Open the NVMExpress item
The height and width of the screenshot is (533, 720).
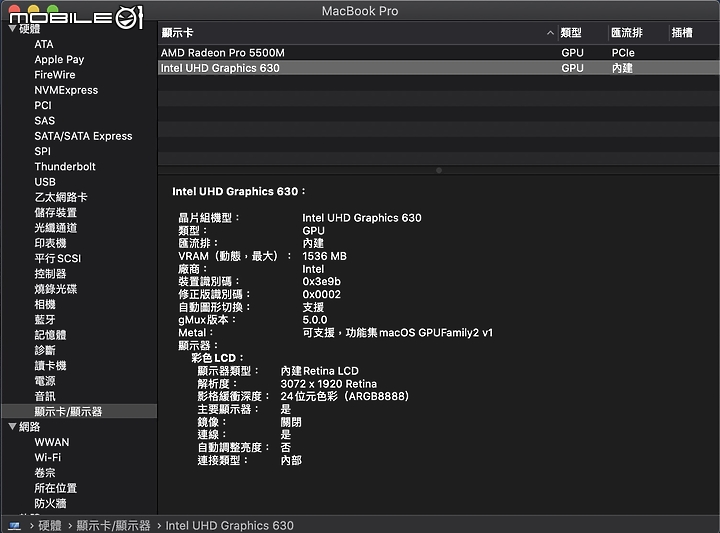pos(66,90)
